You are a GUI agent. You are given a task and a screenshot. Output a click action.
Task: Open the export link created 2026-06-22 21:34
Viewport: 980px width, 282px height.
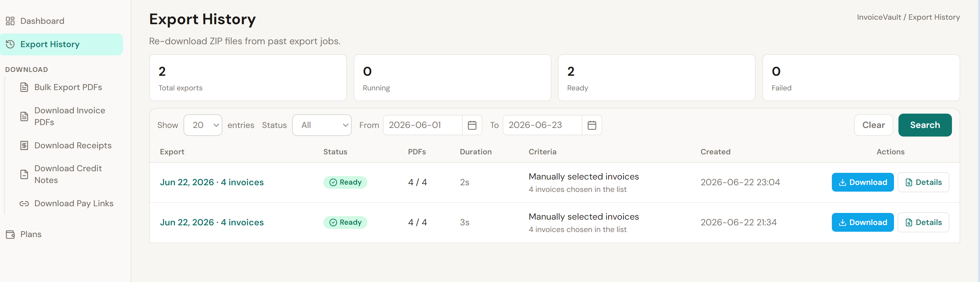pyautogui.click(x=212, y=222)
